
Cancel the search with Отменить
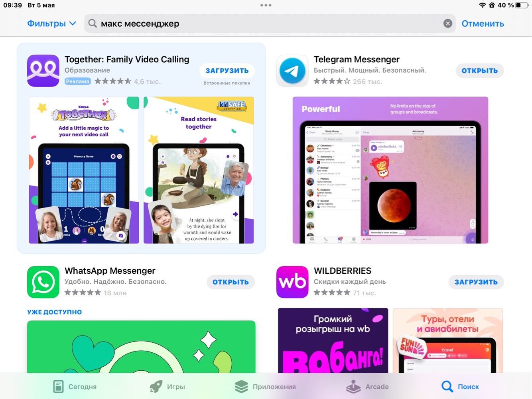(483, 24)
